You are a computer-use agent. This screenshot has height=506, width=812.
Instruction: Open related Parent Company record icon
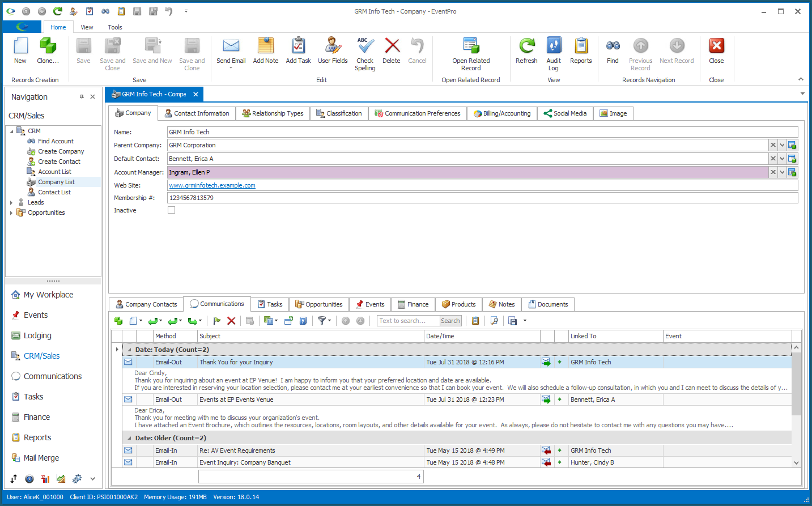pos(792,145)
